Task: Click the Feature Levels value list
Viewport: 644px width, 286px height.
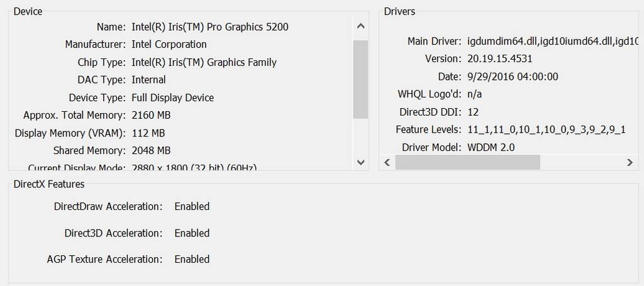Action: 547,129
